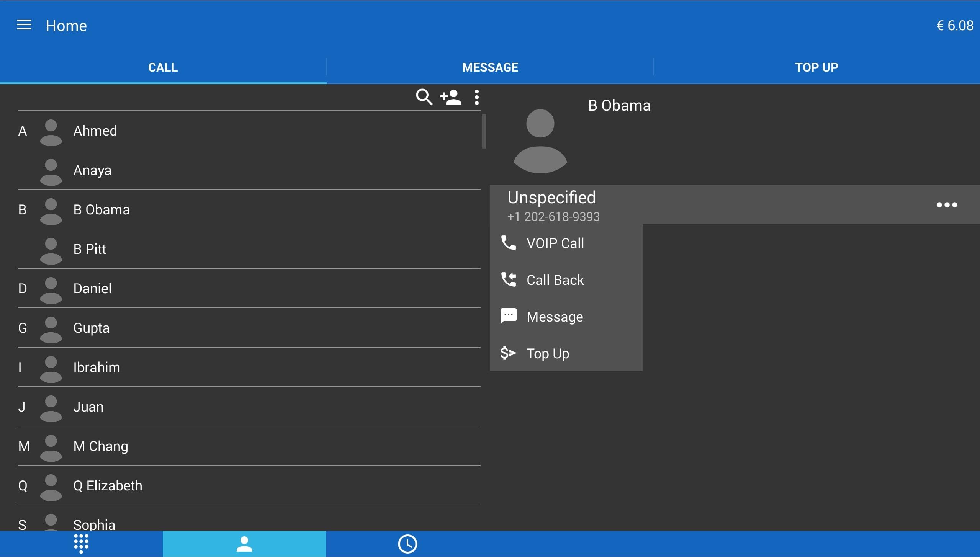Start a VOIP Call to B Obama
980x557 pixels.
pyautogui.click(x=555, y=243)
